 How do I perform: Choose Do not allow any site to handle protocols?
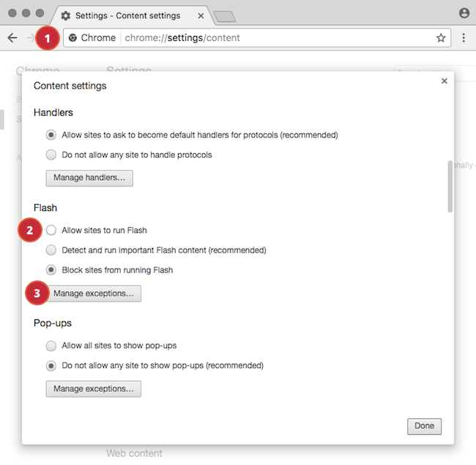point(51,155)
